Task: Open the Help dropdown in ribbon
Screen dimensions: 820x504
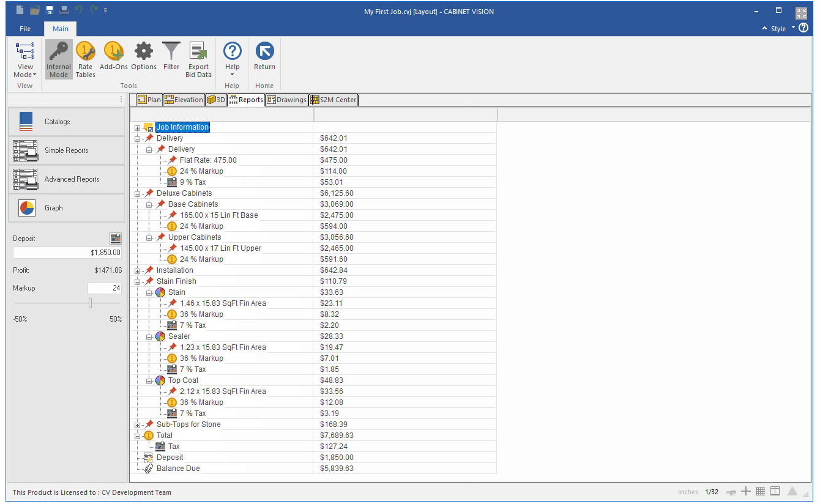Action: coord(233,60)
